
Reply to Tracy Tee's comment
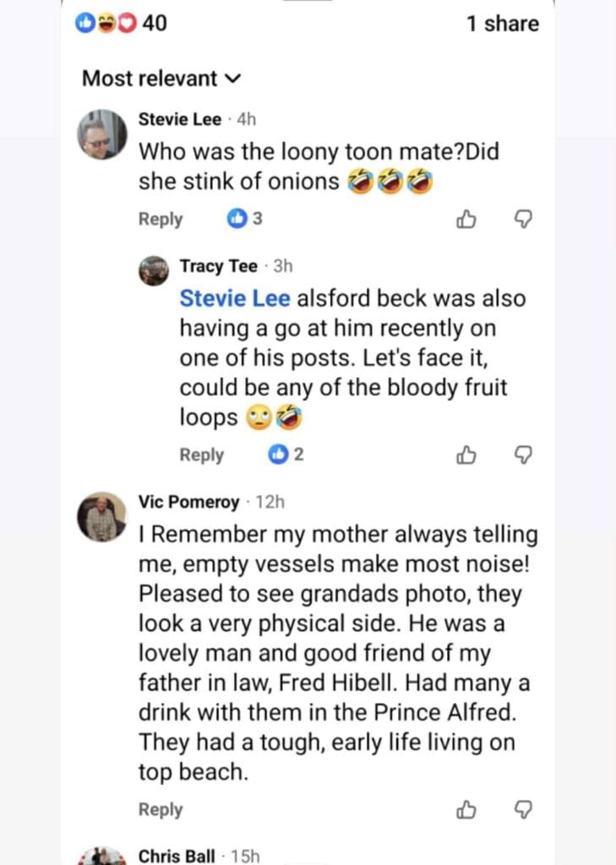tap(201, 455)
